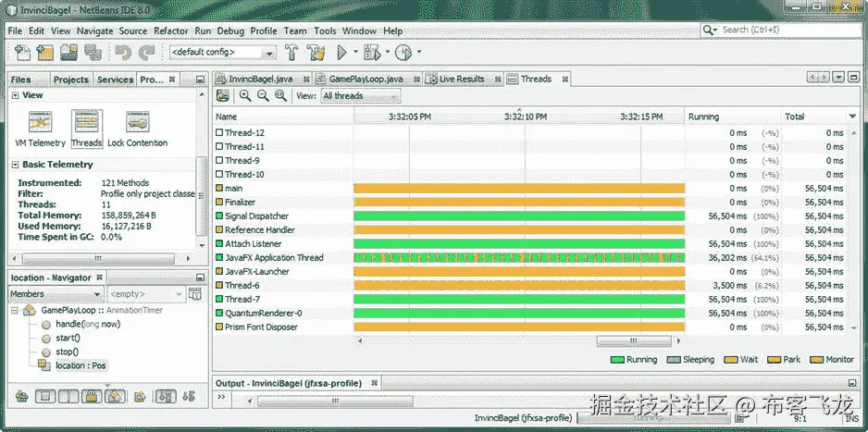Click the zoom in magnifier icon
The image size is (868, 432).
click(x=244, y=95)
